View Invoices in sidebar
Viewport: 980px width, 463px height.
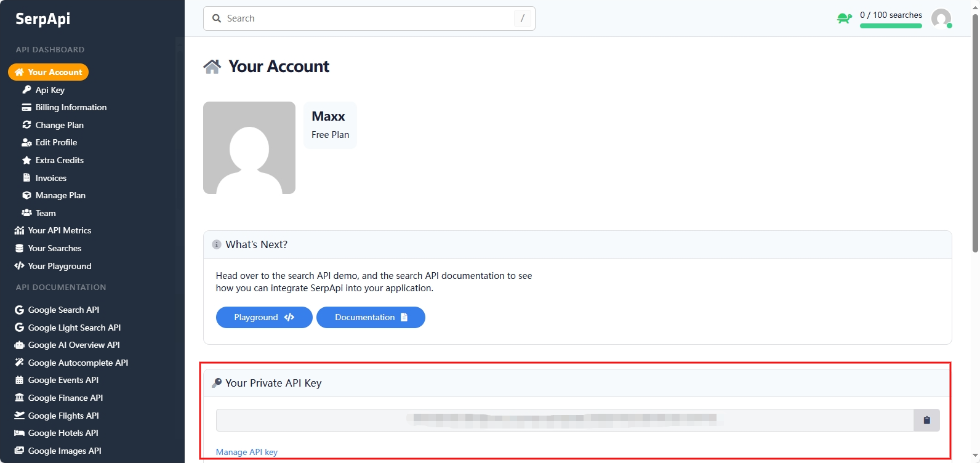click(x=50, y=178)
